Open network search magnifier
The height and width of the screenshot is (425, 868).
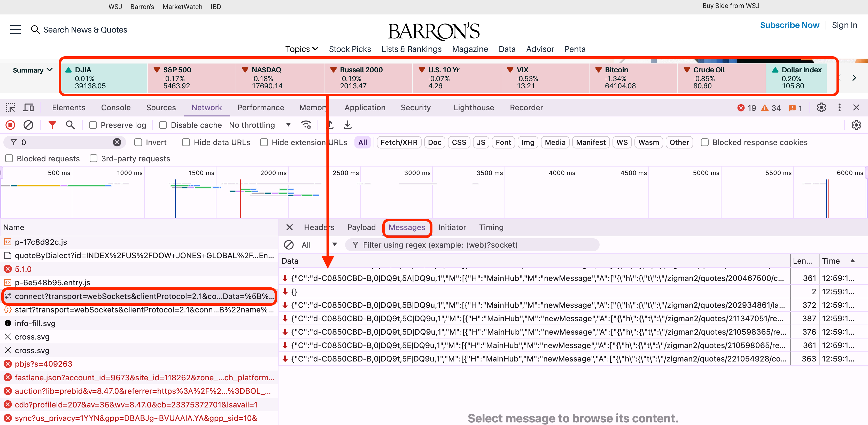[70, 125]
